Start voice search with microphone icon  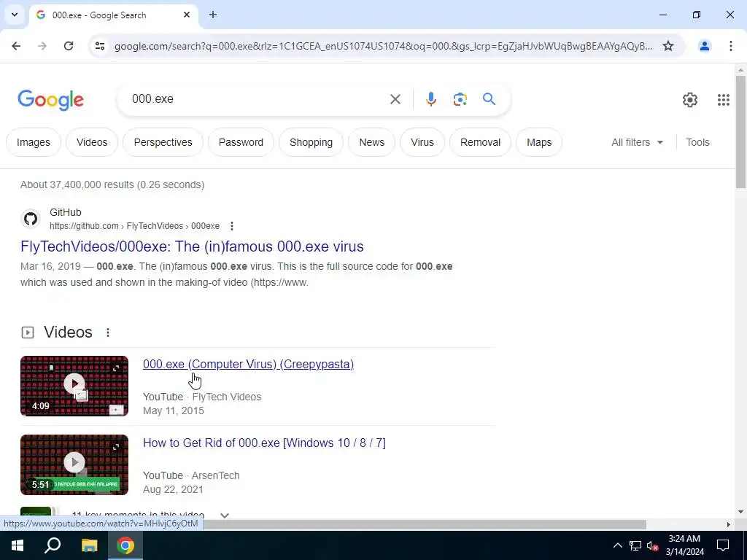[430, 99]
